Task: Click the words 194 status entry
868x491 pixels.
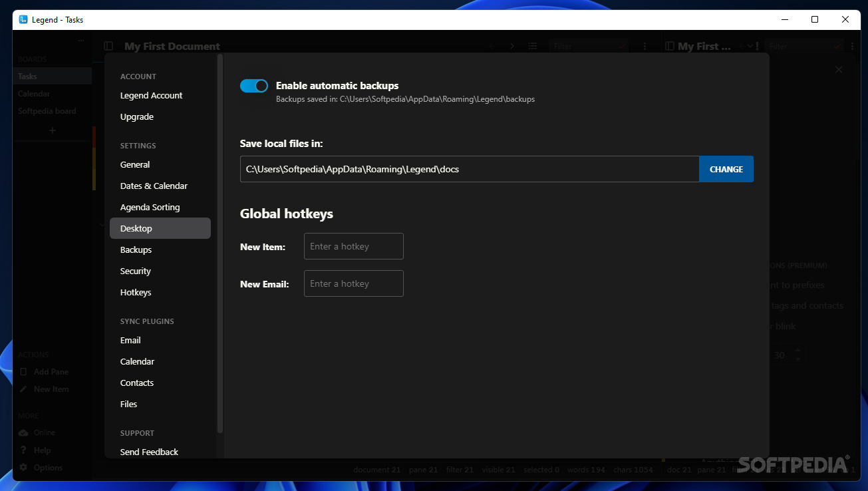Action: click(x=586, y=470)
